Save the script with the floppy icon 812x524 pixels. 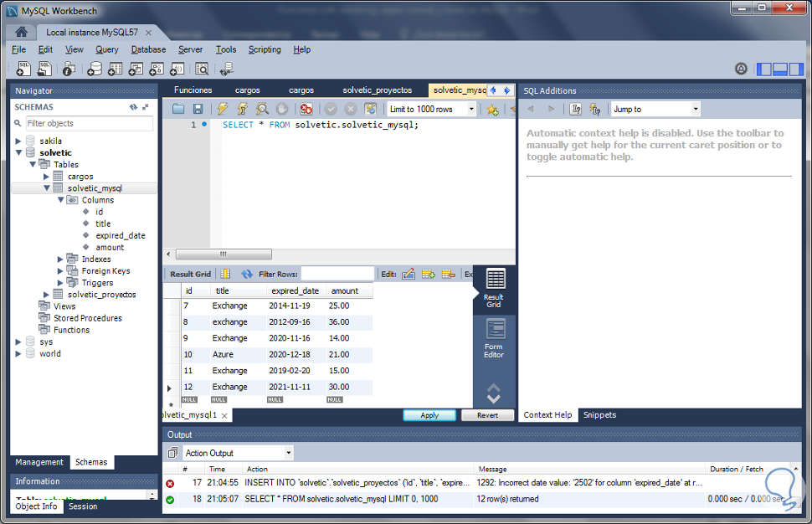click(198, 109)
